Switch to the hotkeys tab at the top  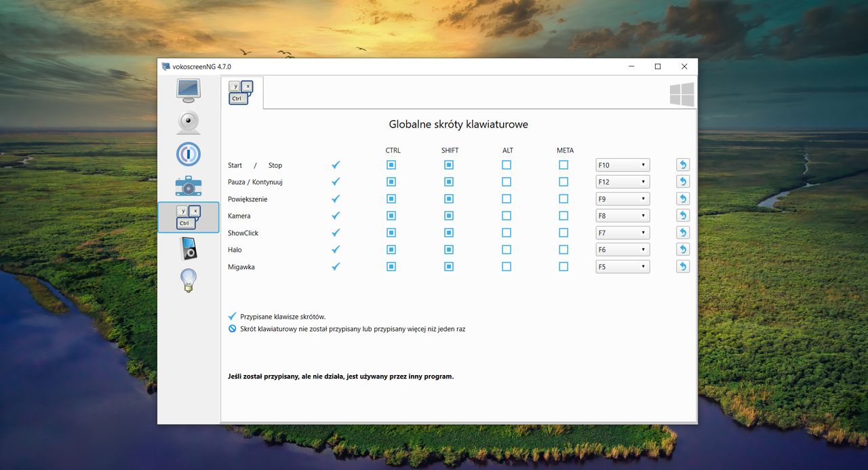click(241, 93)
